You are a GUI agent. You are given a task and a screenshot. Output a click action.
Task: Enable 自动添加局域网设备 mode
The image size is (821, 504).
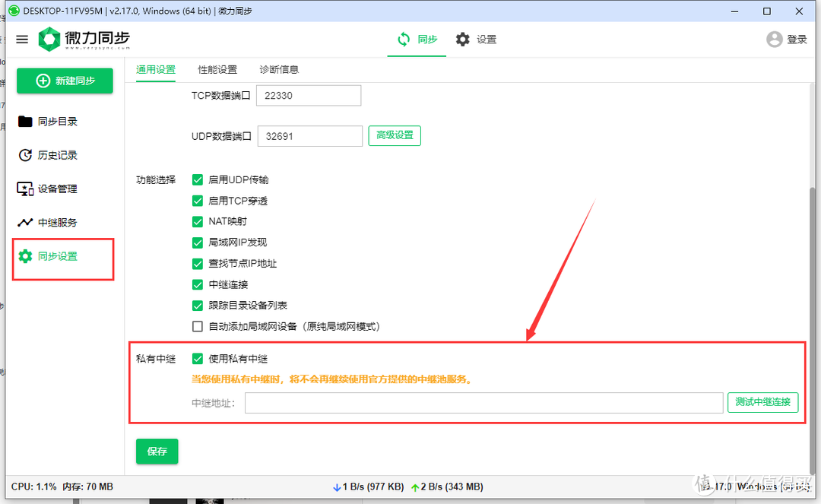click(x=197, y=325)
